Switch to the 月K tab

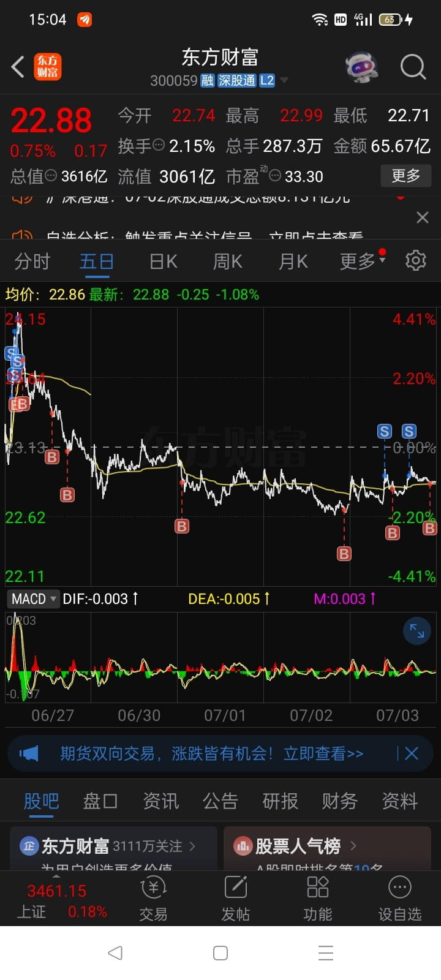click(293, 262)
